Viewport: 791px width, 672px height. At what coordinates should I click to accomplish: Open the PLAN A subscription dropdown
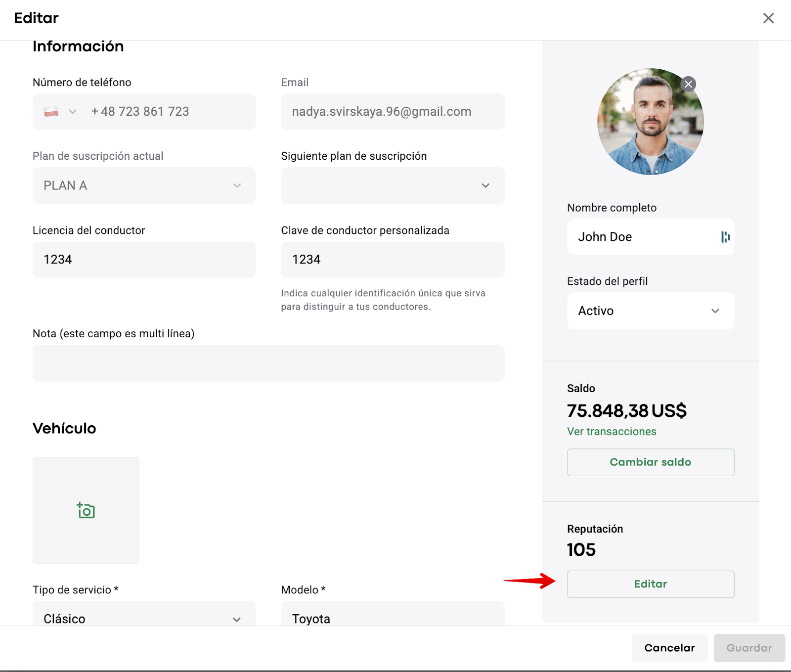point(143,185)
